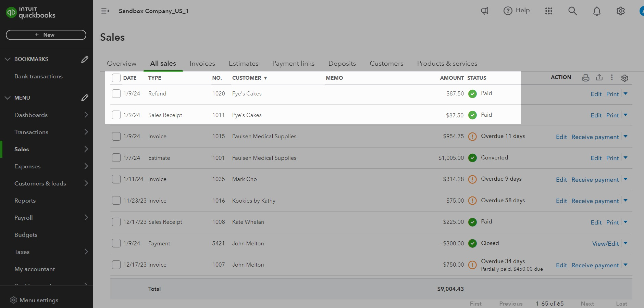Open Menu settings gear at sidebar bottom
The width and height of the screenshot is (644, 308).
coord(13,300)
